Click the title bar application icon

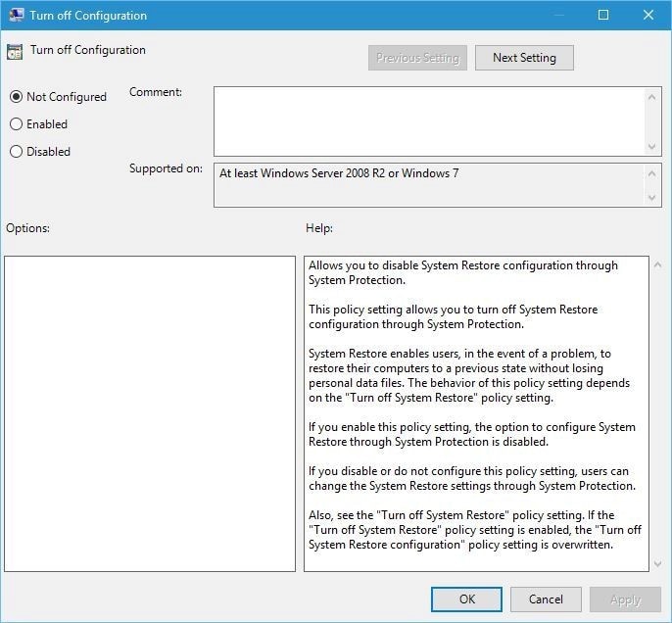click(x=17, y=15)
